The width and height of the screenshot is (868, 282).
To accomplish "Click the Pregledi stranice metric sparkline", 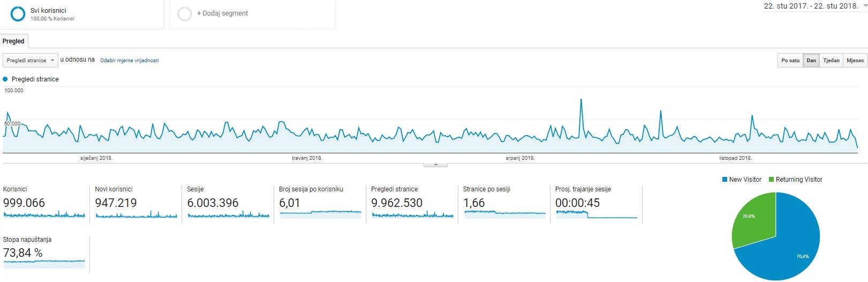I will coord(412,215).
